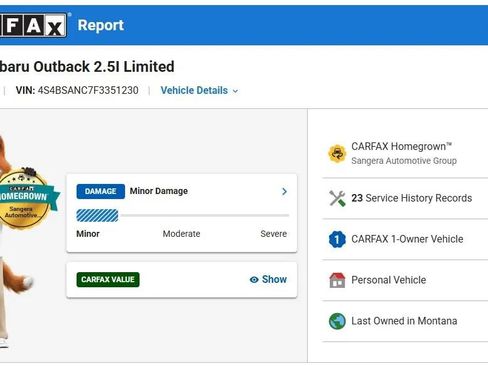The image size is (488, 366).
Task: Select Last Owned in Montana row
Action: [x=405, y=321]
